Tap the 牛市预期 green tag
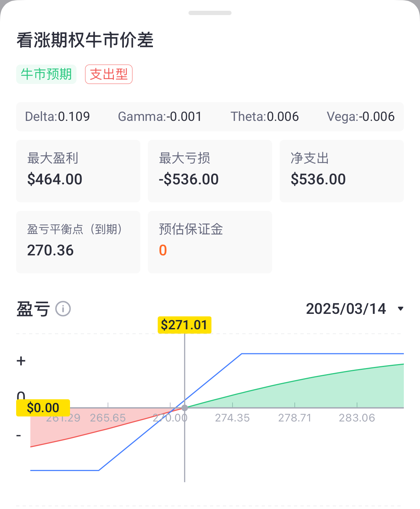The width and height of the screenshot is (420, 509). click(46, 74)
